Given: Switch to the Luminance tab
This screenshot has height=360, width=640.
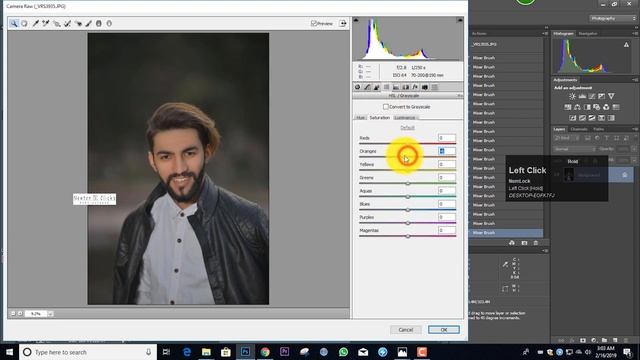Looking at the screenshot, I should point(404,118).
